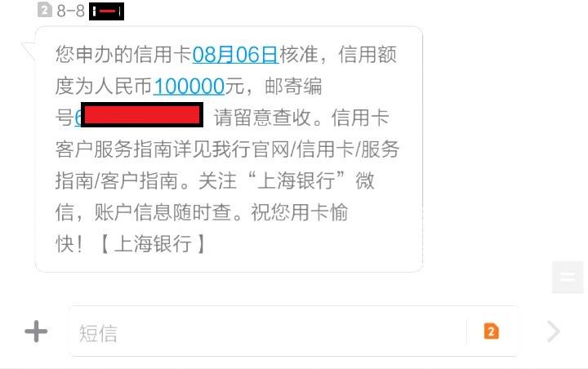Tap the red redaction box over the number

point(142,115)
